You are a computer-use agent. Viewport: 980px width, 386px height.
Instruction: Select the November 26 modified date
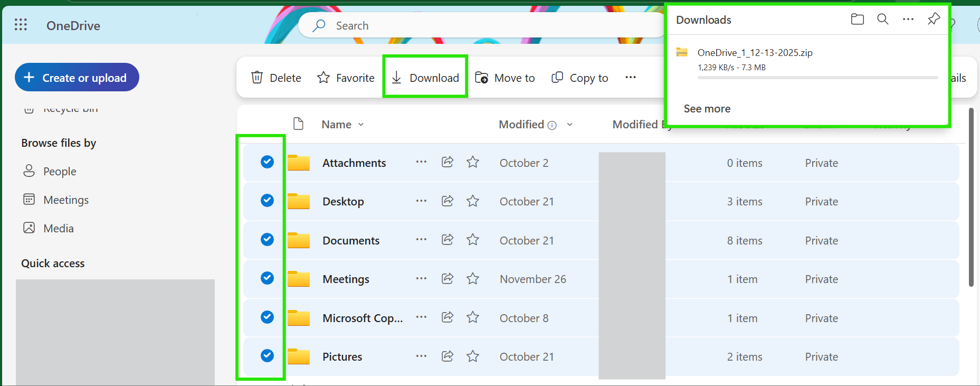(x=533, y=279)
